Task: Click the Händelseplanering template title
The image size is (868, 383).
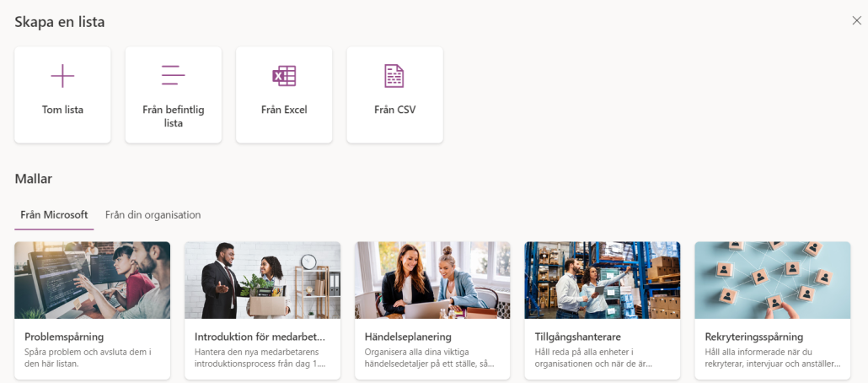Action: point(408,337)
